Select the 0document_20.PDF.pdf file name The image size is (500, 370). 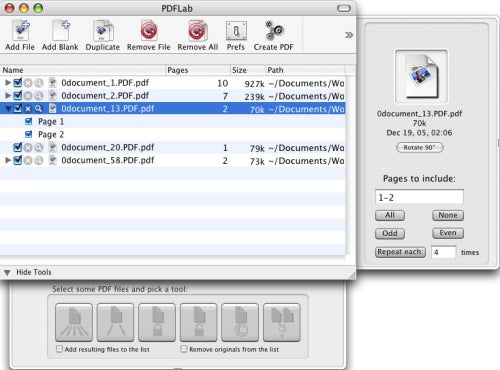coord(108,147)
